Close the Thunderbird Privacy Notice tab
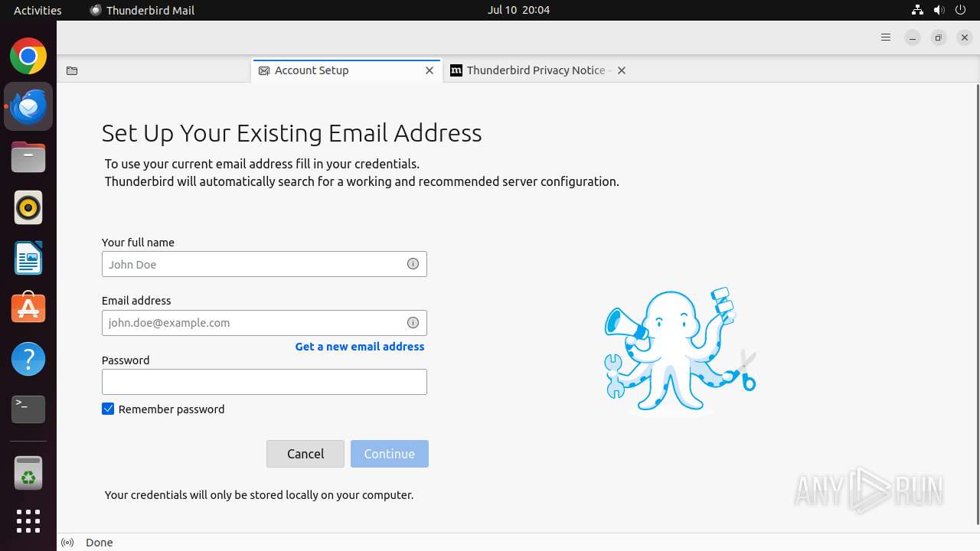 coord(622,70)
